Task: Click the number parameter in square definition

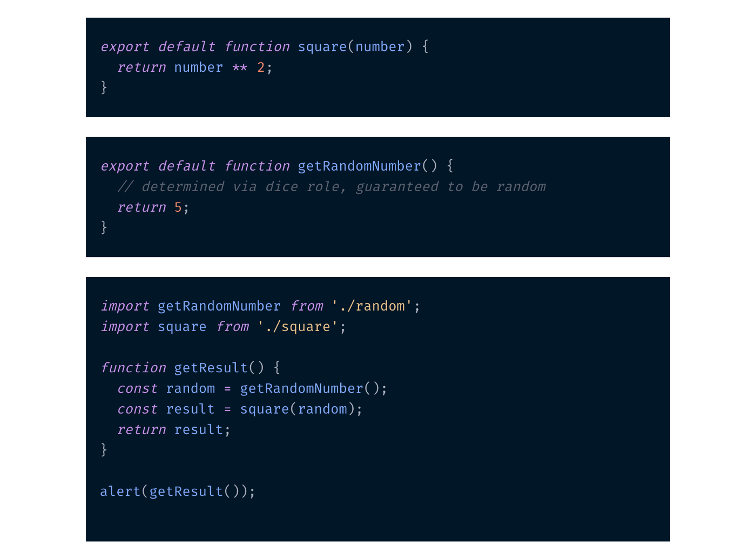Action: [380, 47]
